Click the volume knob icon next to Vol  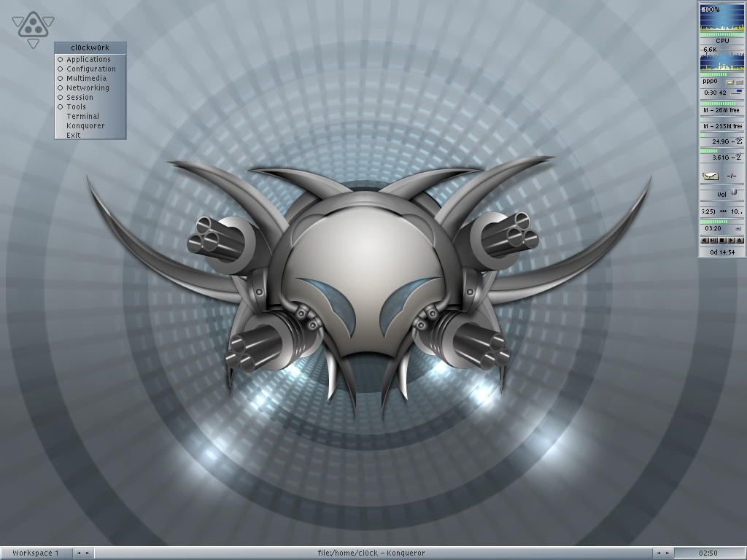click(x=734, y=192)
